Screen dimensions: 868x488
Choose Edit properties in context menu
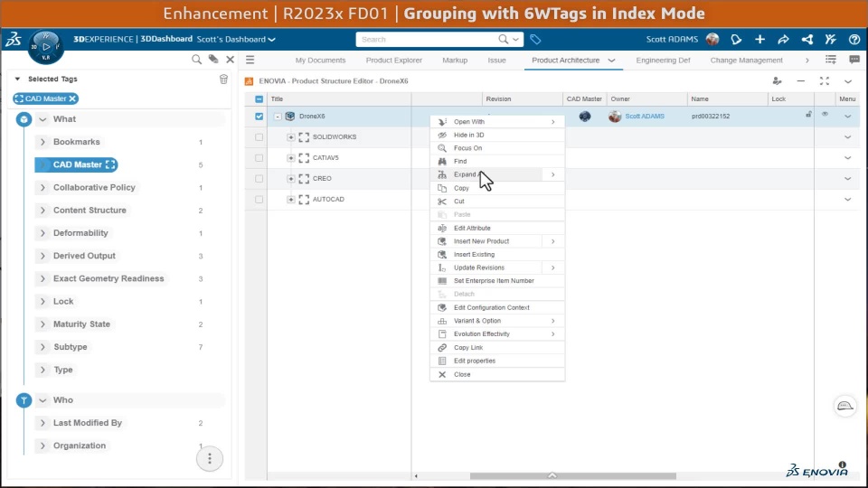(x=497, y=361)
